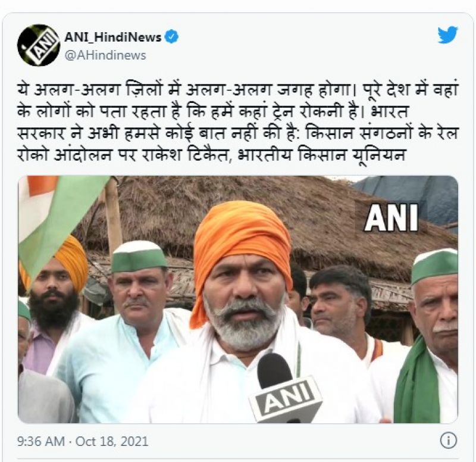
Task: Open the ANI profile avatar
Action: pyautogui.click(x=38, y=45)
